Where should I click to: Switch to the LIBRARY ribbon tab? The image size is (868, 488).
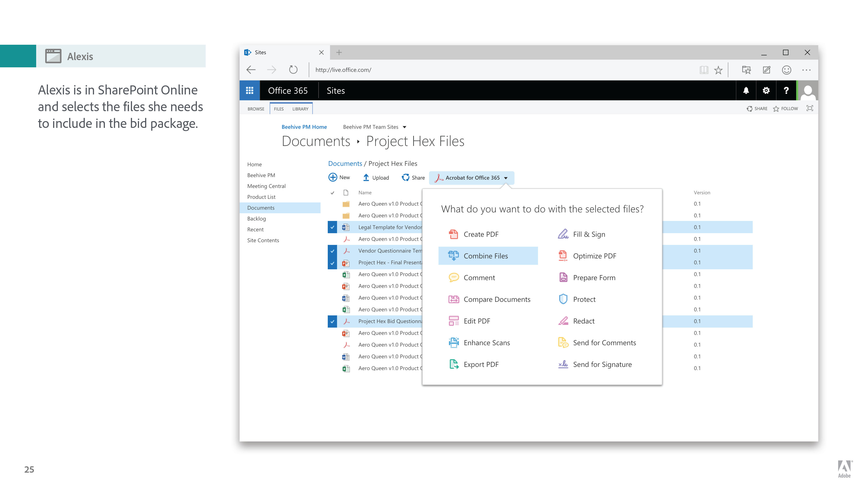click(x=300, y=109)
